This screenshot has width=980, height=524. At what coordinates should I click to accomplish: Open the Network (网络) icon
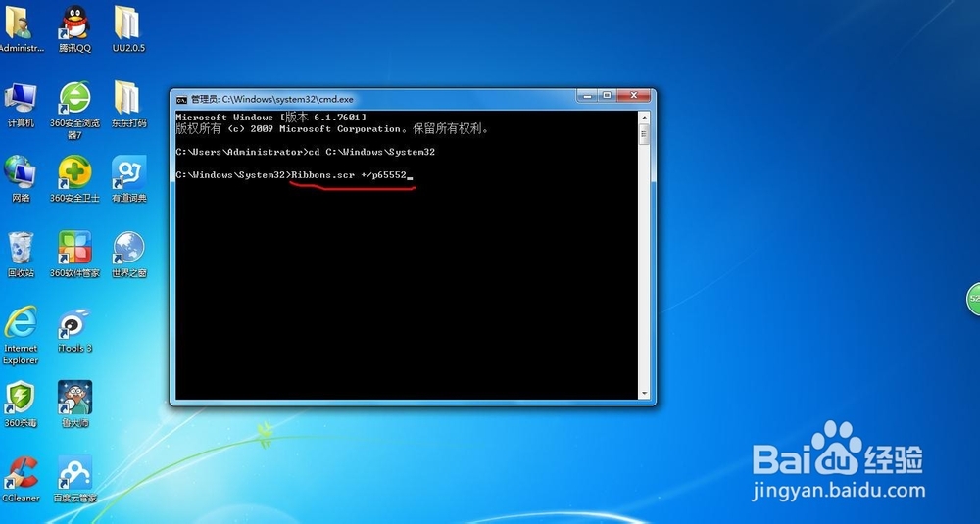click(20, 179)
